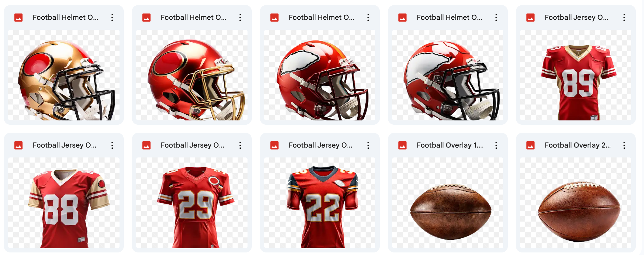Screen dimensions: 644x255
Task: Select the Football Overlay 2 ball thumbnail
Action: [576, 203]
